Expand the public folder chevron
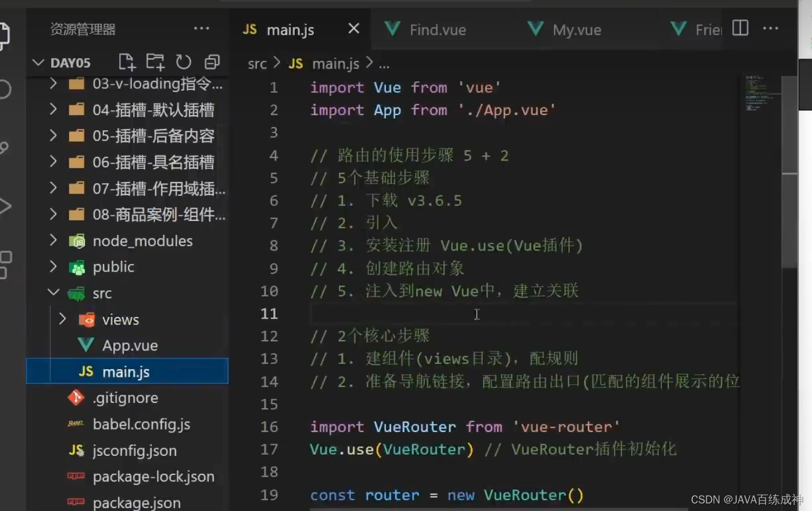 pyautogui.click(x=53, y=266)
